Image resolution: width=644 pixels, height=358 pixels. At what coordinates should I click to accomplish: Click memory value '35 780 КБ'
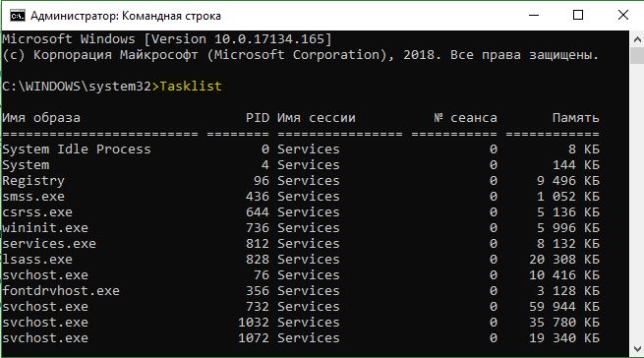coord(564,323)
